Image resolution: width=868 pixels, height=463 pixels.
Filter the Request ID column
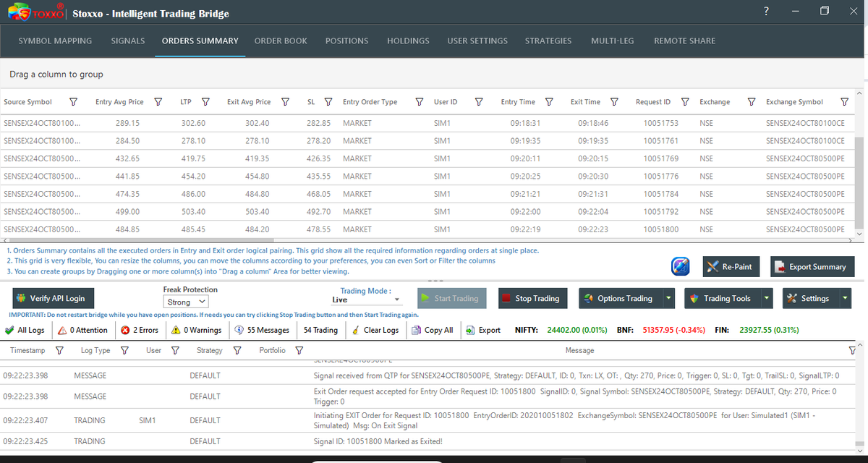point(685,102)
